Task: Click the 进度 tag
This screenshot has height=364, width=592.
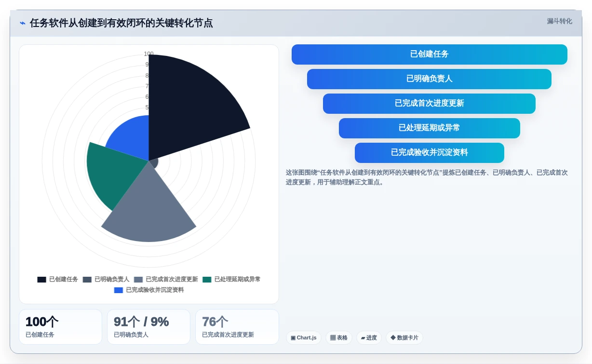Action: point(369,338)
